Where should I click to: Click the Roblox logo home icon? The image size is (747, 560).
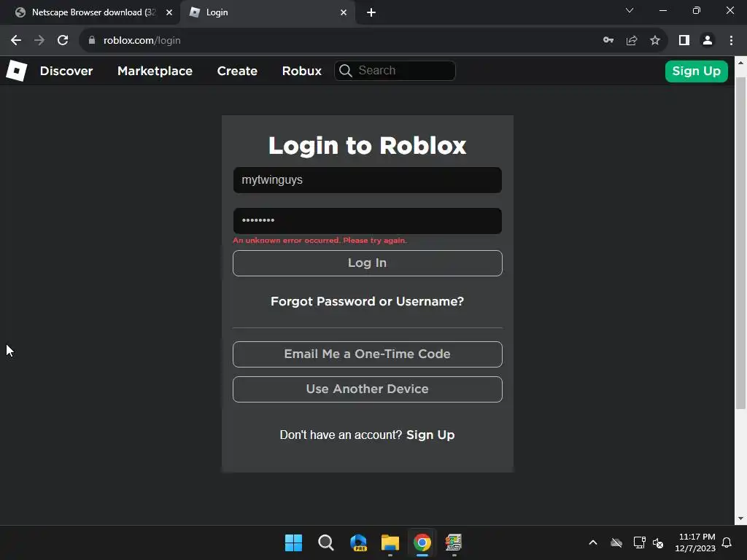pyautogui.click(x=16, y=71)
